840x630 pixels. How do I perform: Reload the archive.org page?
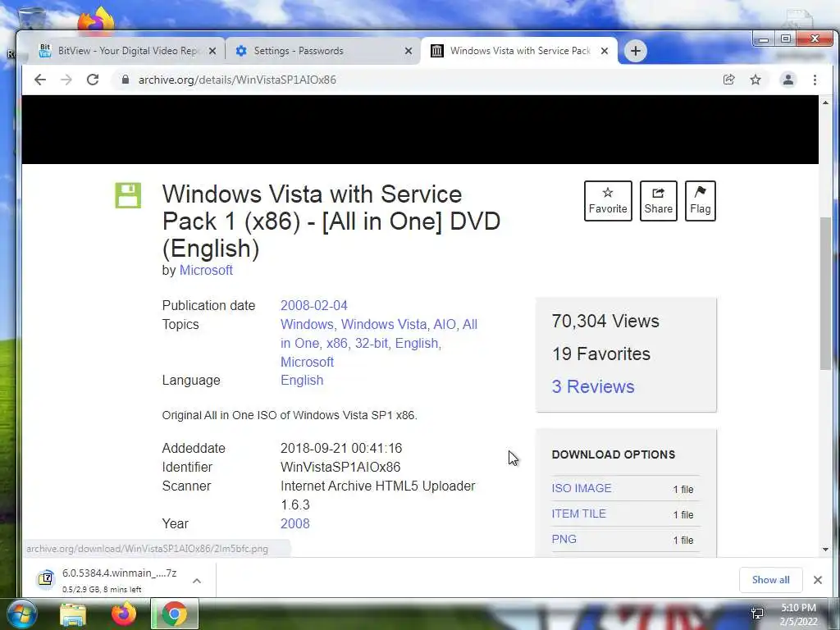click(93, 80)
